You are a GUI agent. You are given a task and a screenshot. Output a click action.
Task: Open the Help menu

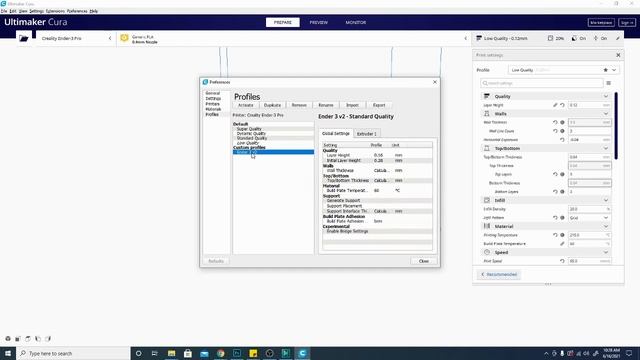(93, 11)
